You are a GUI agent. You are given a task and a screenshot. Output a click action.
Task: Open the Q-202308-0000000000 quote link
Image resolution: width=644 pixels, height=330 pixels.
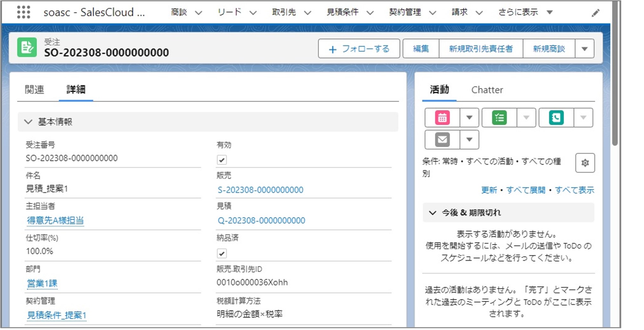click(261, 220)
